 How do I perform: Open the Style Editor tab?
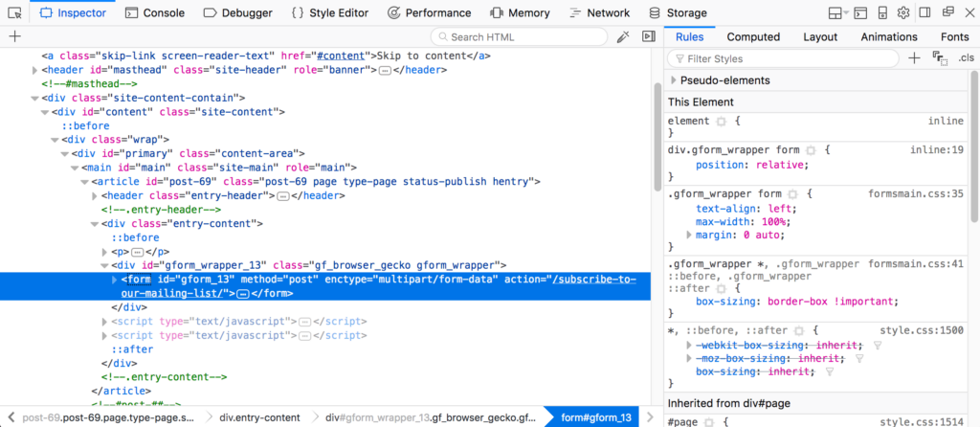pyautogui.click(x=330, y=12)
